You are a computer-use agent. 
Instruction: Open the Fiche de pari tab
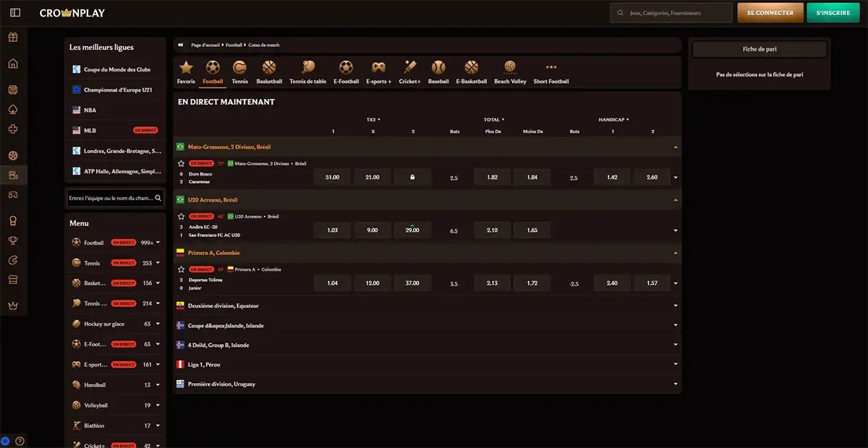coord(759,49)
